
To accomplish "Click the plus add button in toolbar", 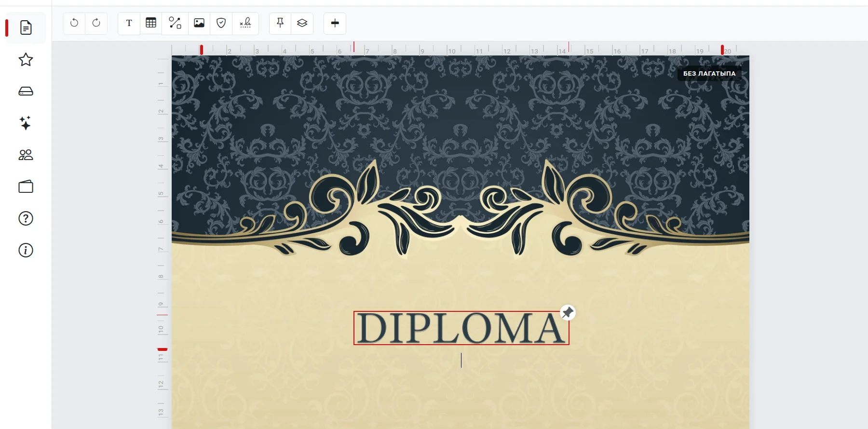I will coord(335,23).
